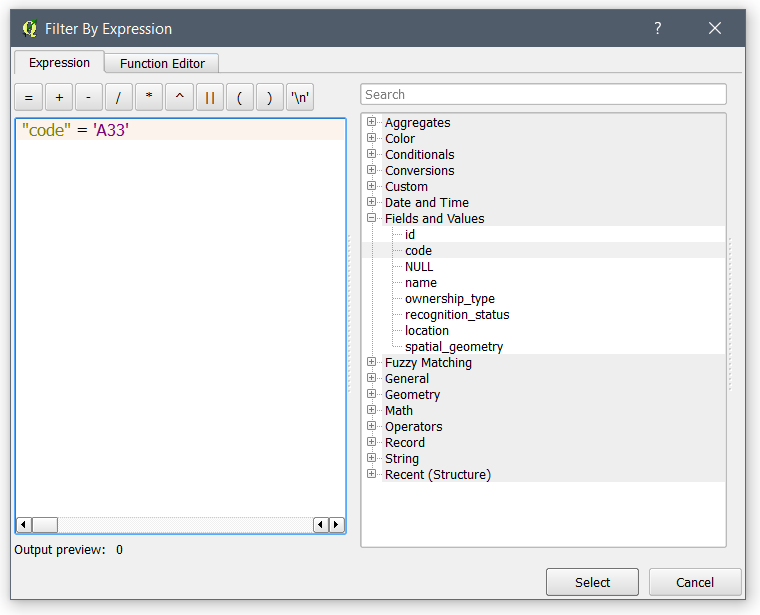Add the division slash operator

119,98
